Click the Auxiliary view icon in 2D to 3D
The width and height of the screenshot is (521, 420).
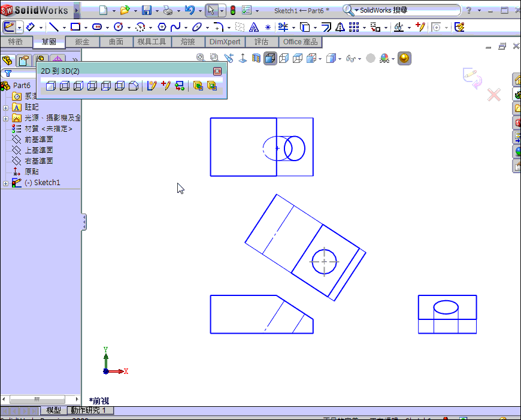pyautogui.click(x=134, y=86)
